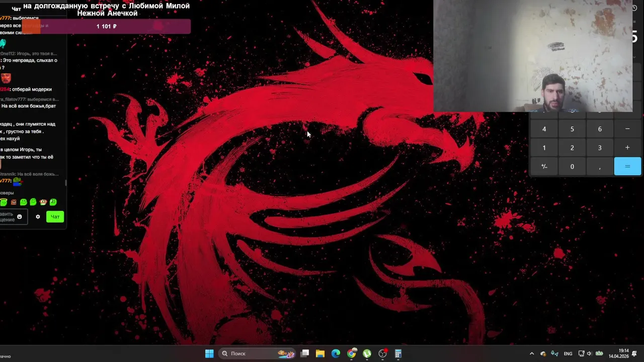Open Task View from the taskbar
Screen dimensions: 644x362
click(x=304, y=353)
